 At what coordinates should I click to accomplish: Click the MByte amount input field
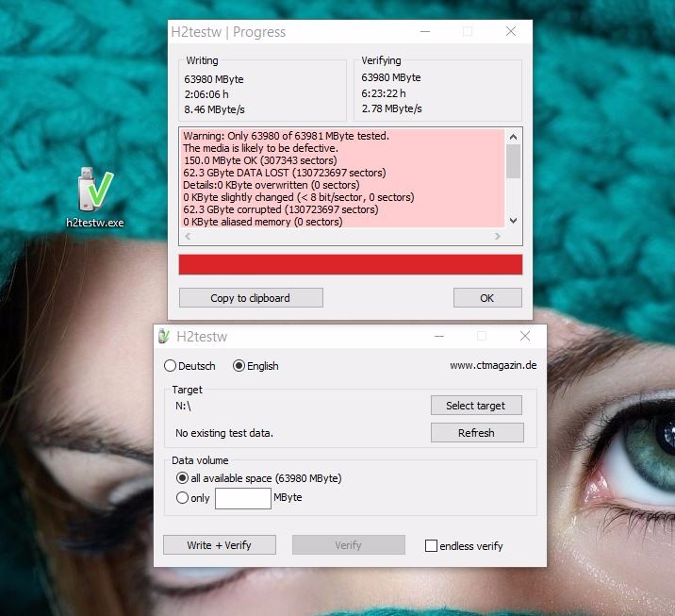(243, 498)
